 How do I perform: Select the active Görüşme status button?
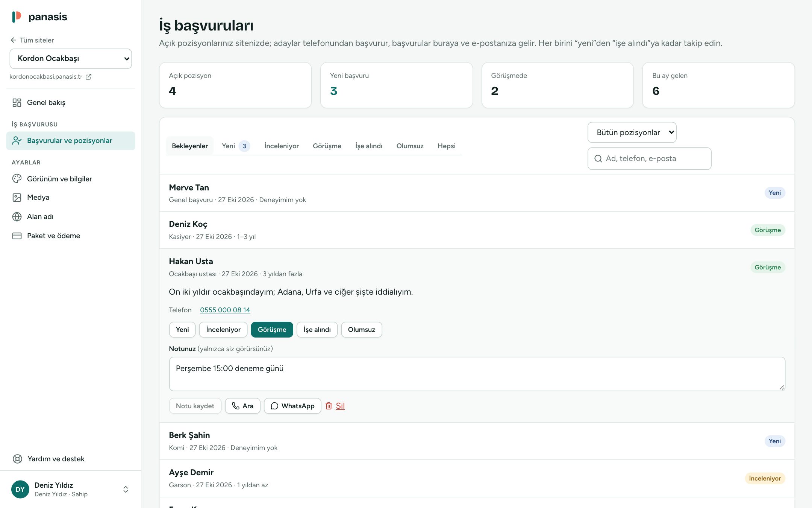tap(272, 330)
